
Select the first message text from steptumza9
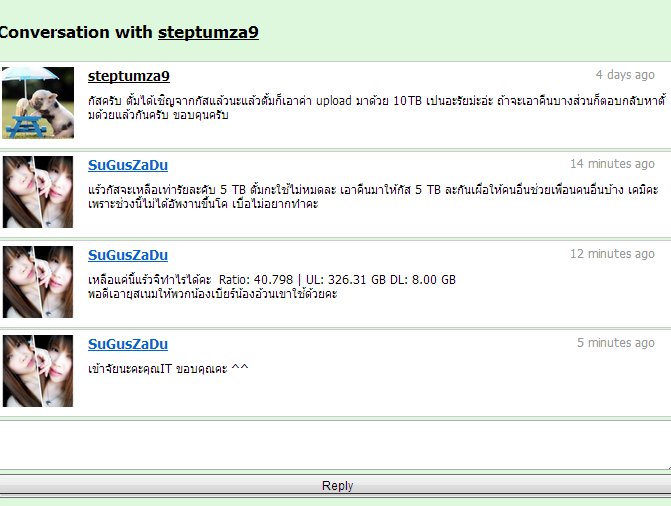[x=370, y=108]
